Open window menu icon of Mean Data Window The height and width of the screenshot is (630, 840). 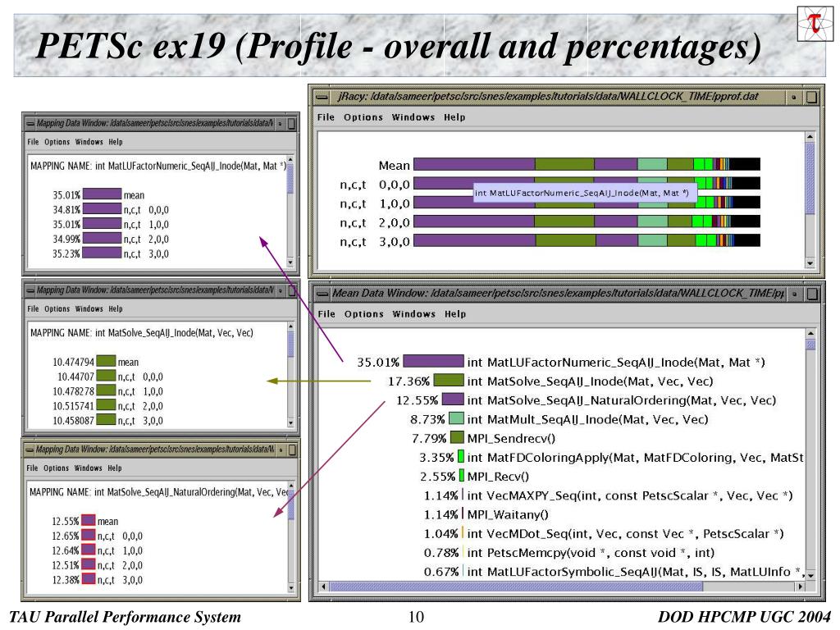coord(322,294)
